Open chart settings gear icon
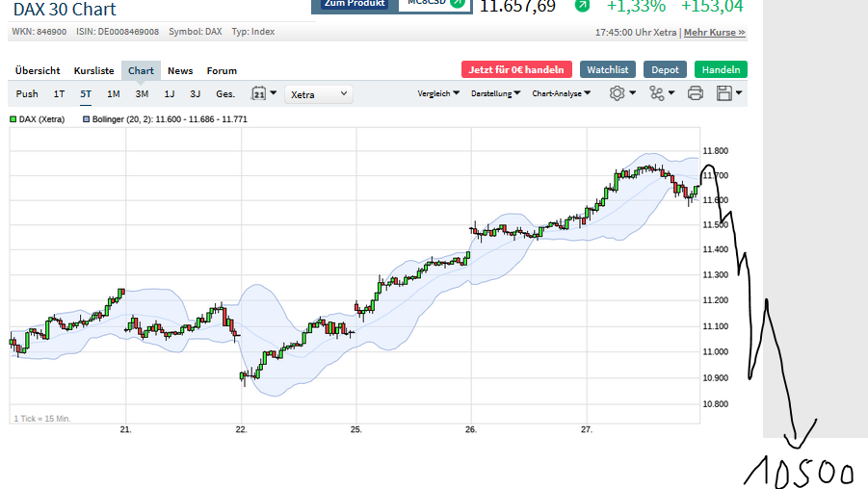 pos(618,93)
